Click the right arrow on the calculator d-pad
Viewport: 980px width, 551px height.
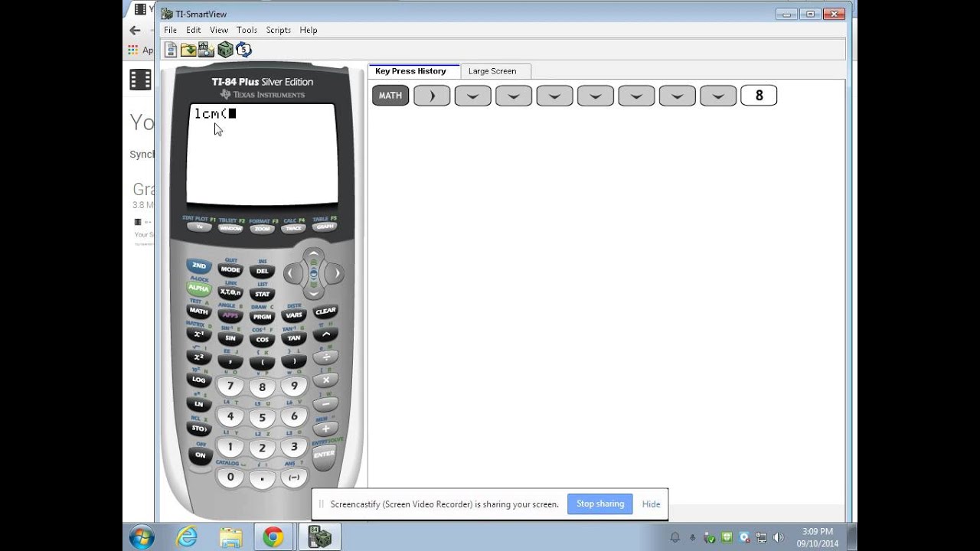click(334, 273)
